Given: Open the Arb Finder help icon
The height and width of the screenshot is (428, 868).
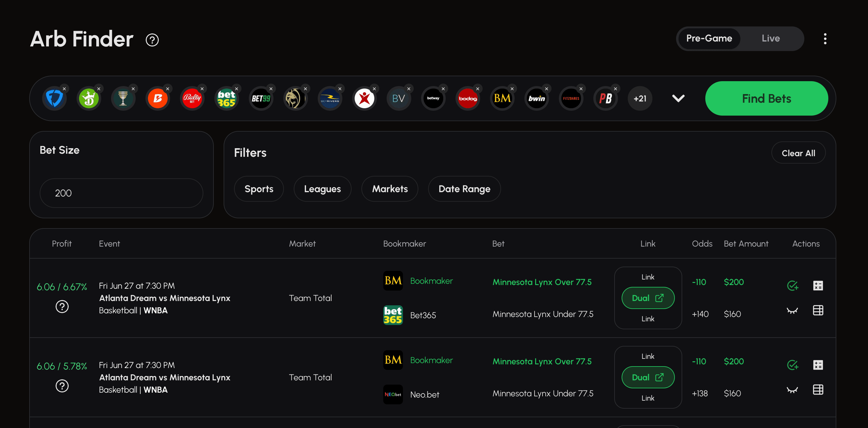Looking at the screenshot, I should point(152,40).
